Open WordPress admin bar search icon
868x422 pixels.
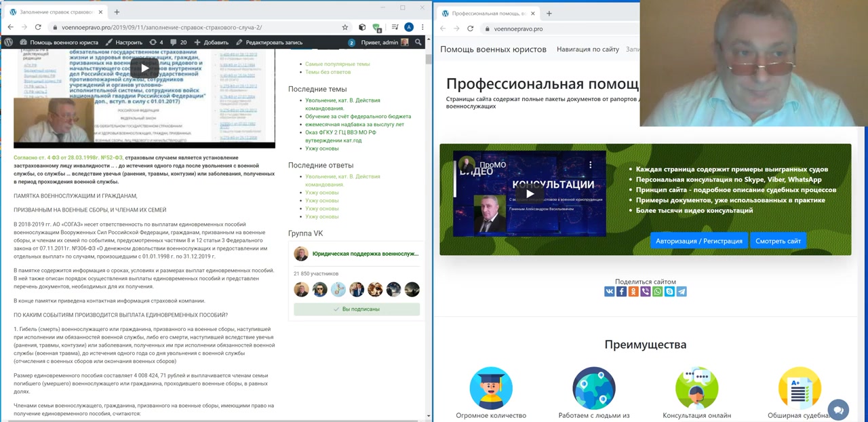pos(418,42)
